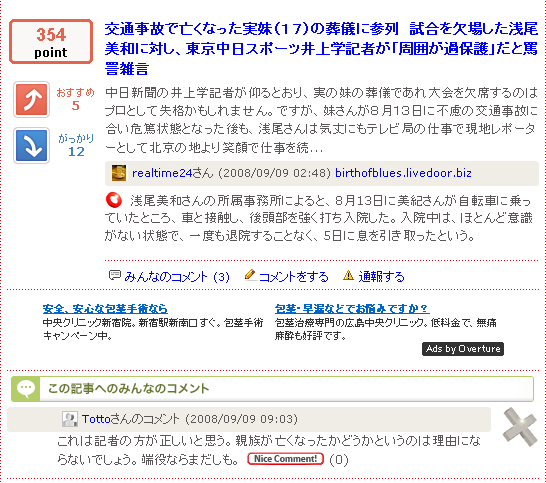This screenshot has height=483, width=546.
Task: Open realtime24 user profile link
Action: click(x=162, y=173)
